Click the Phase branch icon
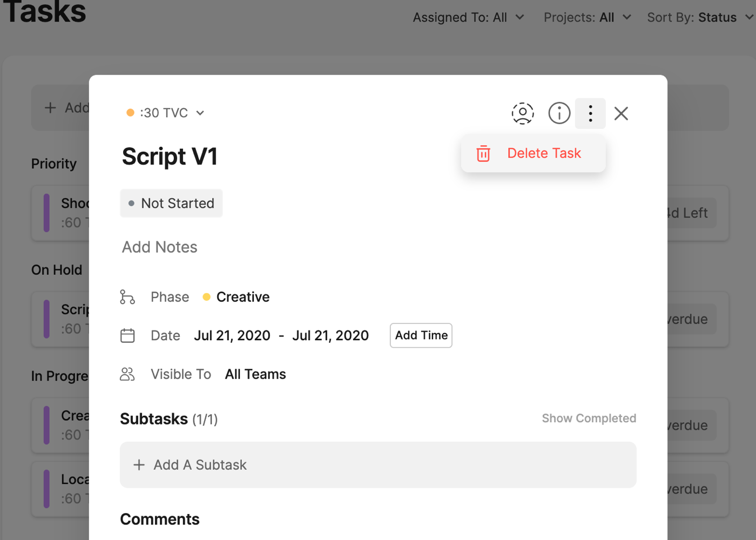Image resolution: width=756 pixels, height=540 pixels. coord(127,297)
